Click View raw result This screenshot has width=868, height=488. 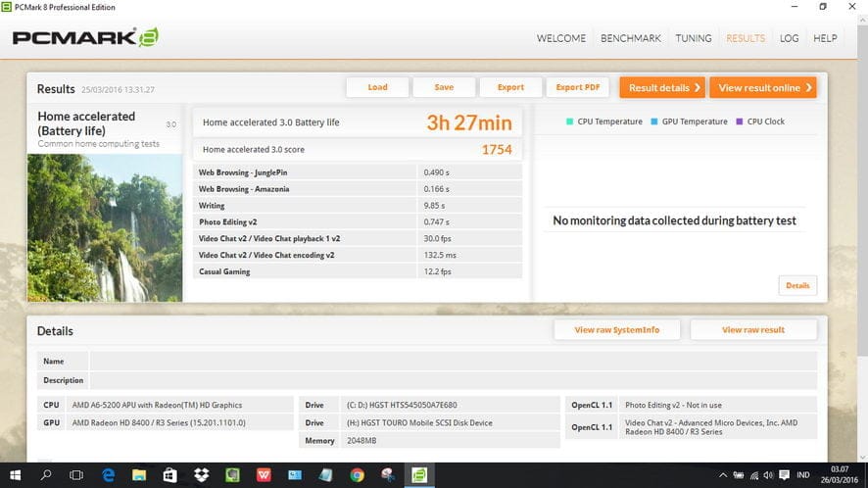click(x=752, y=329)
